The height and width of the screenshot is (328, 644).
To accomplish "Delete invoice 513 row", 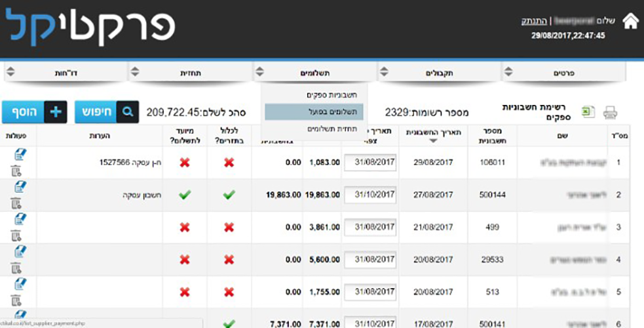I will pyautogui.click(x=16, y=300).
